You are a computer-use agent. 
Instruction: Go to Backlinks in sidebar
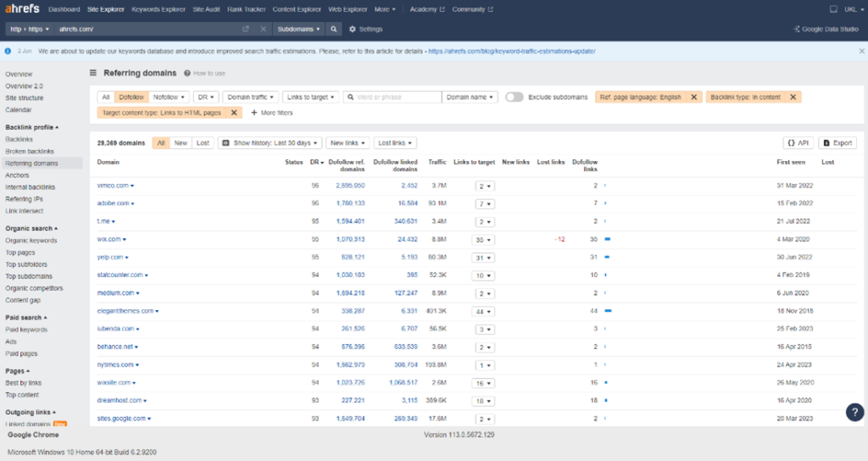(x=19, y=140)
